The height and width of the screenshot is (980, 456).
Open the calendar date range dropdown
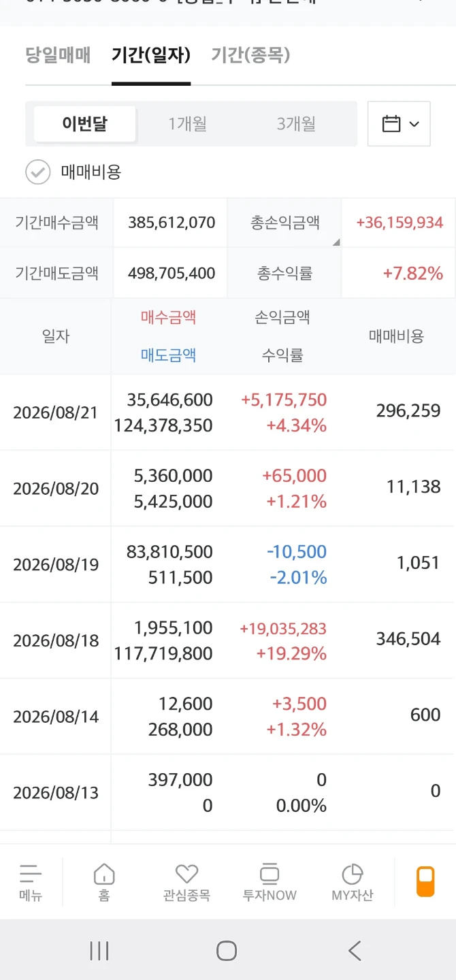click(399, 124)
